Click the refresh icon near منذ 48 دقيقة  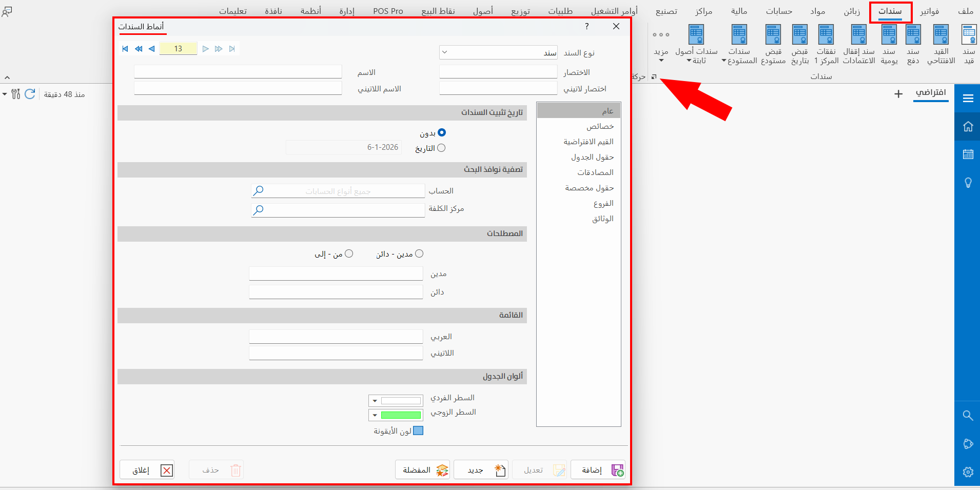pos(30,94)
